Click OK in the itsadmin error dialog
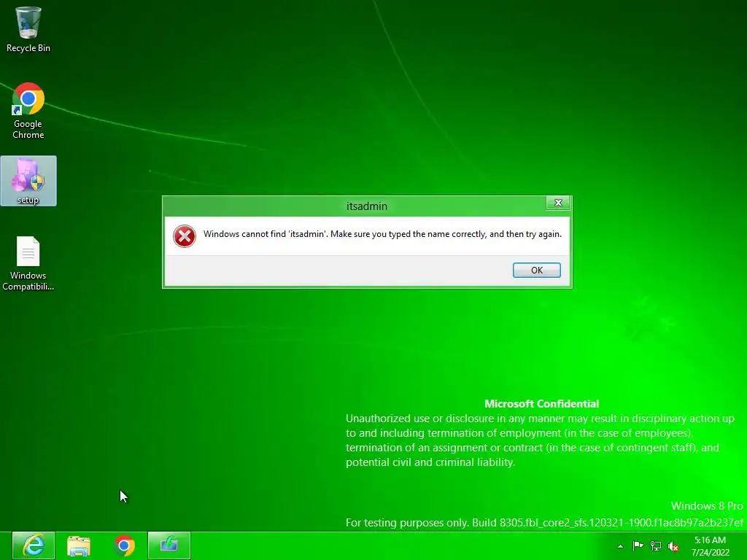Image resolution: width=747 pixels, height=560 pixels. [x=536, y=270]
